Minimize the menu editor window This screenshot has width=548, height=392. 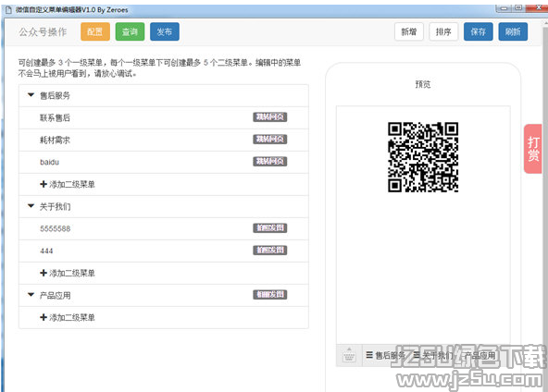504,7
